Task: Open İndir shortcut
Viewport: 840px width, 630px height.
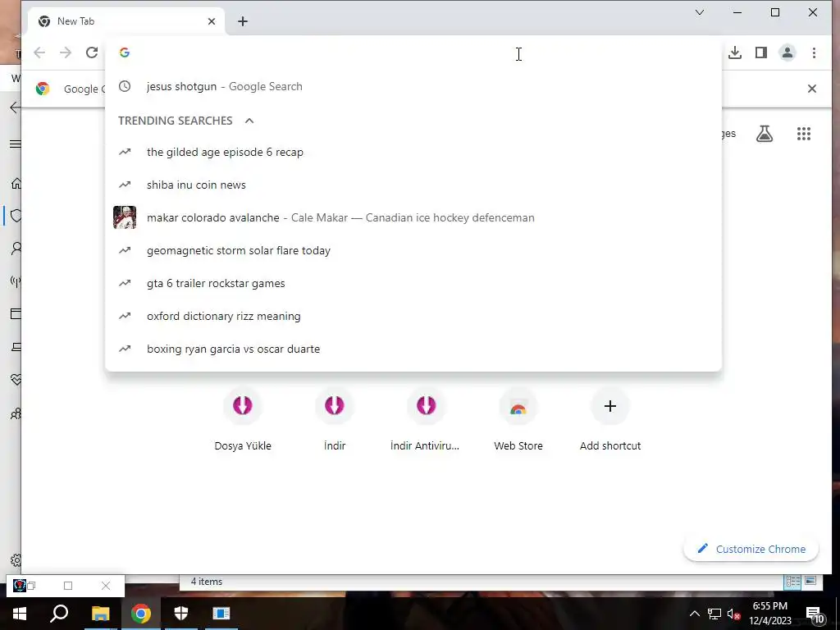Action: pos(335,421)
